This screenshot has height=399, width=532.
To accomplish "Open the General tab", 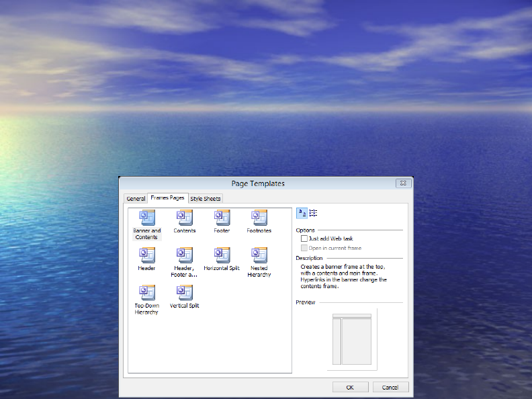I will point(136,199).
